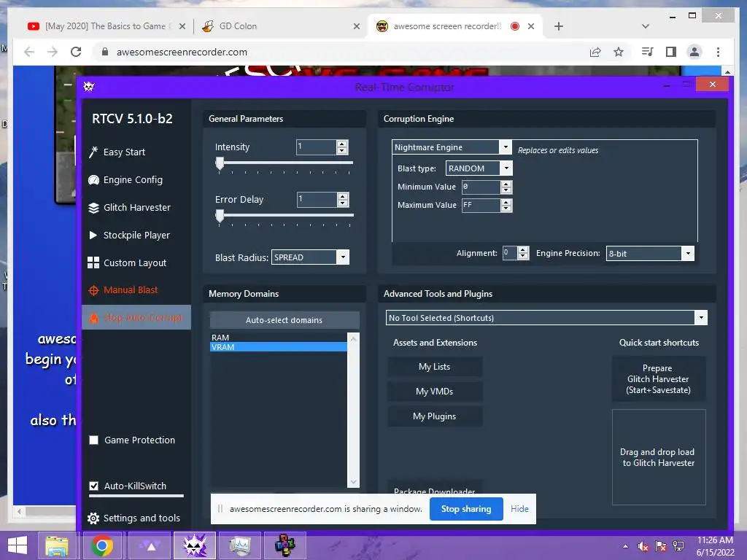
Task: Increase Error Delay with up spinner
Action: tap(343, 196)
